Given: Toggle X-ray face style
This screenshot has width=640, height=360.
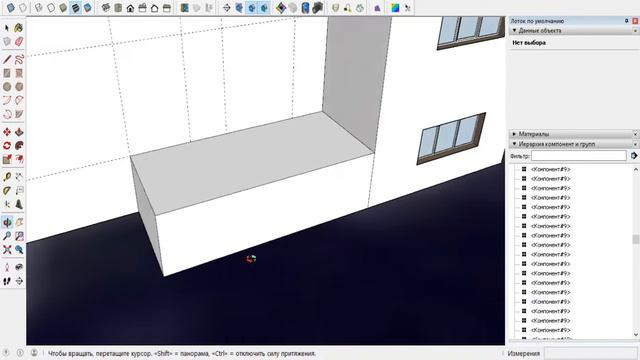Looking at the screenshot, I should tap(11, 7).
